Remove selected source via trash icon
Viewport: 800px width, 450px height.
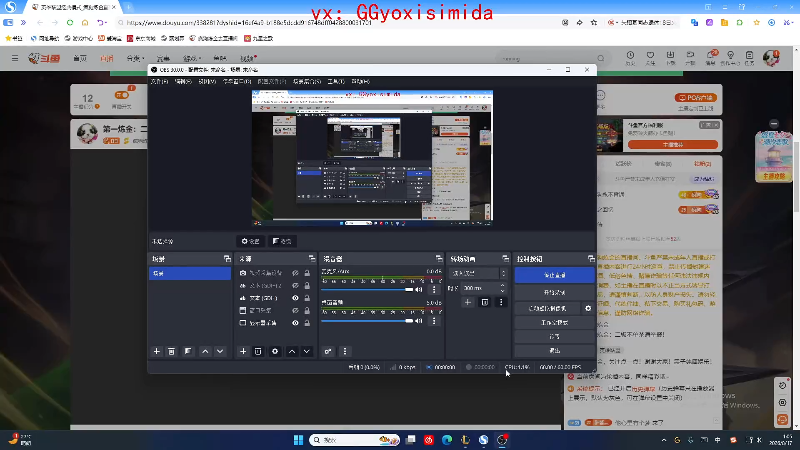[x=258, y=352]
